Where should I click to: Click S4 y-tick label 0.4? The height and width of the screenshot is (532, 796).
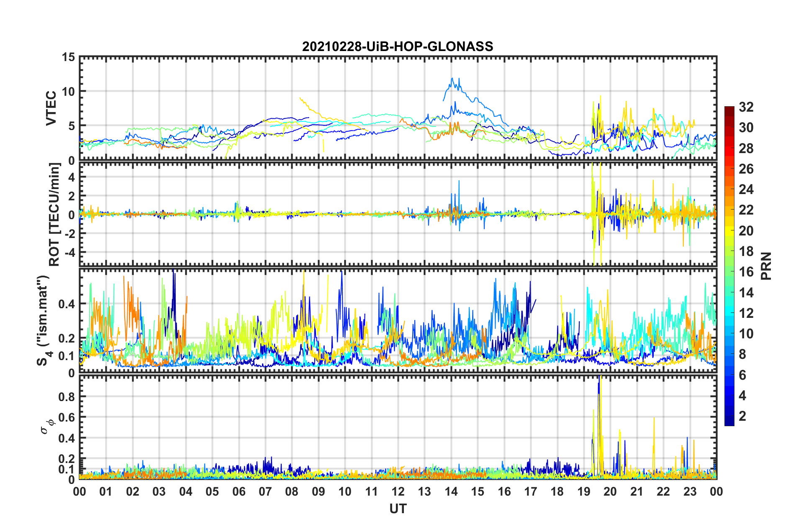pyautogui.click(x=67, y=304)
